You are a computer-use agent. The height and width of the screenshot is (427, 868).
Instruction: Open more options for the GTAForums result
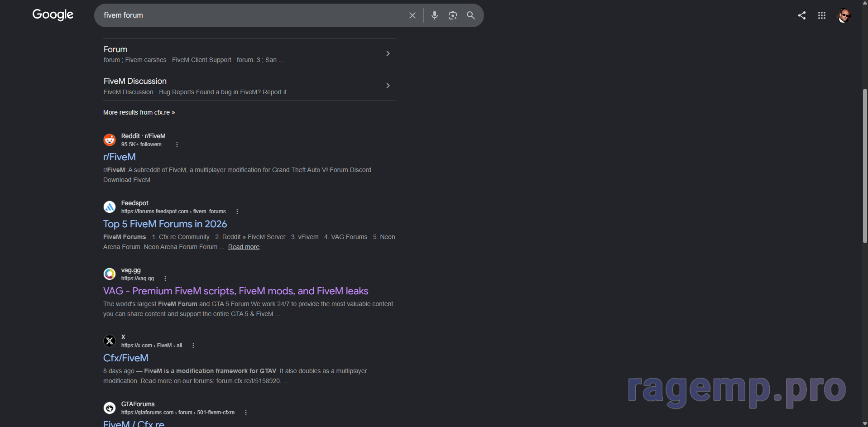[x=246, y=413]
